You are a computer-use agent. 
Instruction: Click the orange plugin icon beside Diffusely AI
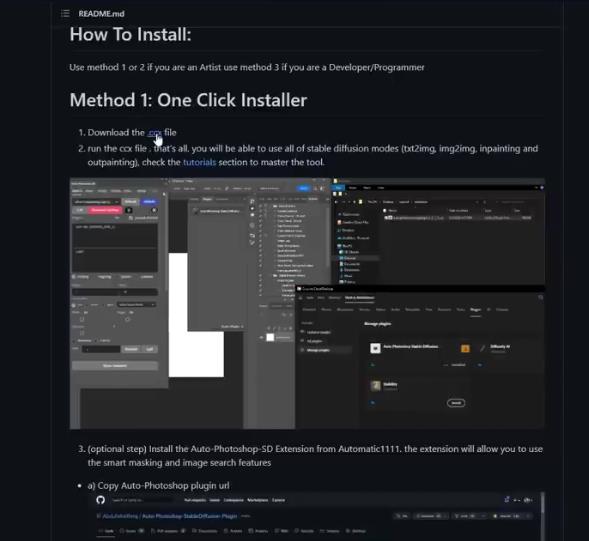pos(465,349)
